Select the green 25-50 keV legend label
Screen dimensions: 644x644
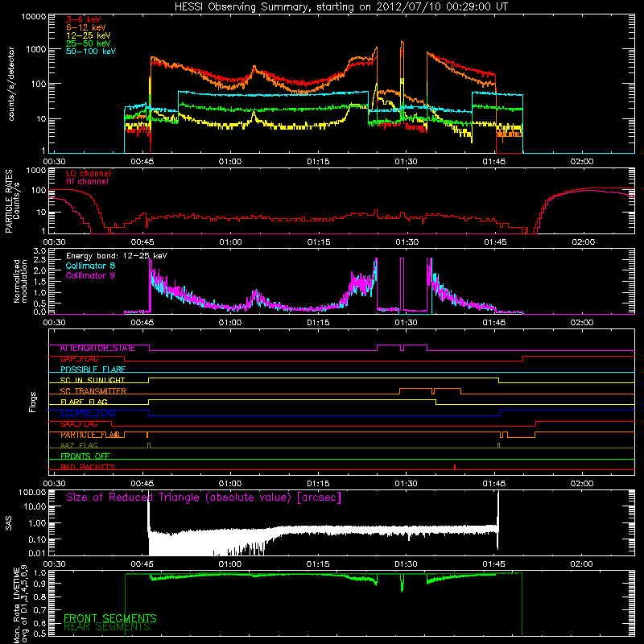pos(89,43)
